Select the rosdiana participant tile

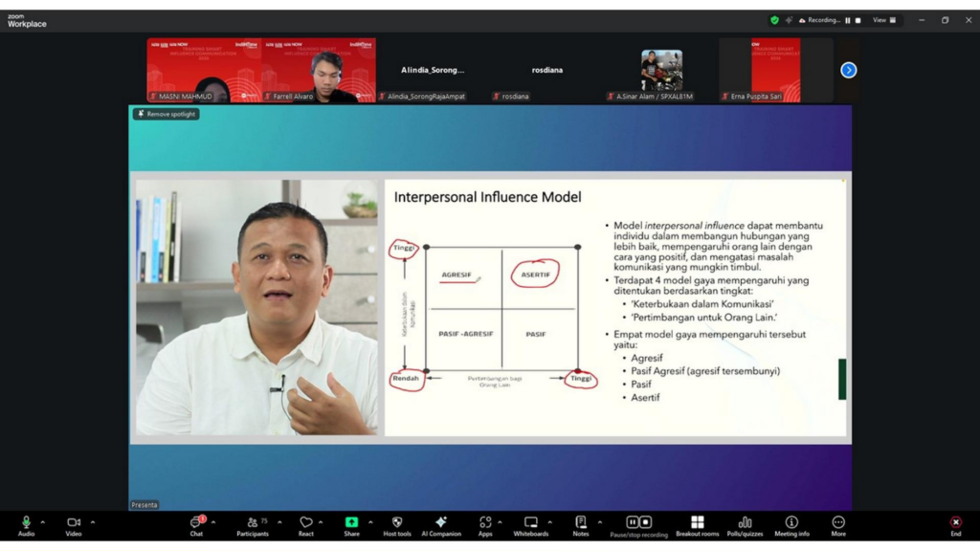546,70
